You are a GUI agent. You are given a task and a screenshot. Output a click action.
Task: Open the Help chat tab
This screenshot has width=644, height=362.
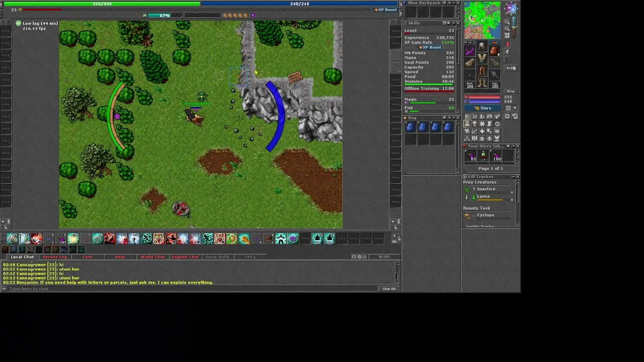(x=120, y=257)
